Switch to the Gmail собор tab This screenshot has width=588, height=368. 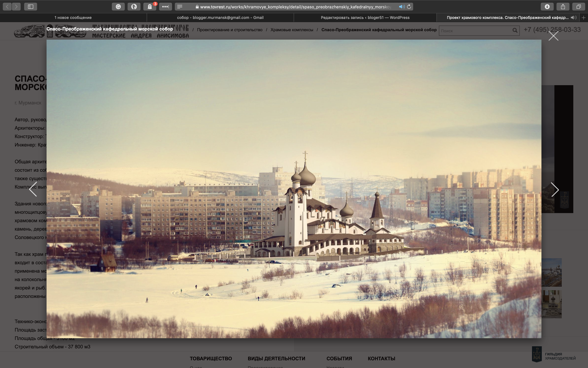[220, 18]
